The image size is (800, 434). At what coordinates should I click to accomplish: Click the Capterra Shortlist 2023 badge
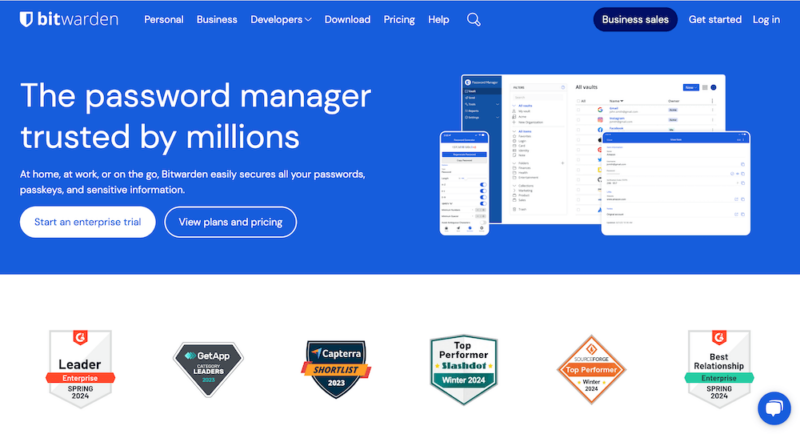click(336, 369)
